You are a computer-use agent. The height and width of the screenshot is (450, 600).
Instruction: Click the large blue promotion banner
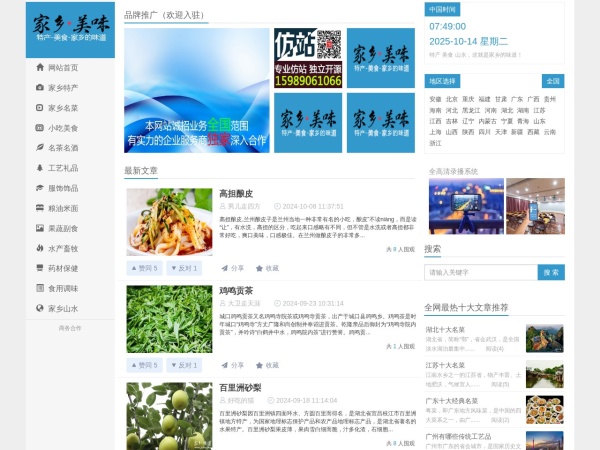[x=197, y=90]
